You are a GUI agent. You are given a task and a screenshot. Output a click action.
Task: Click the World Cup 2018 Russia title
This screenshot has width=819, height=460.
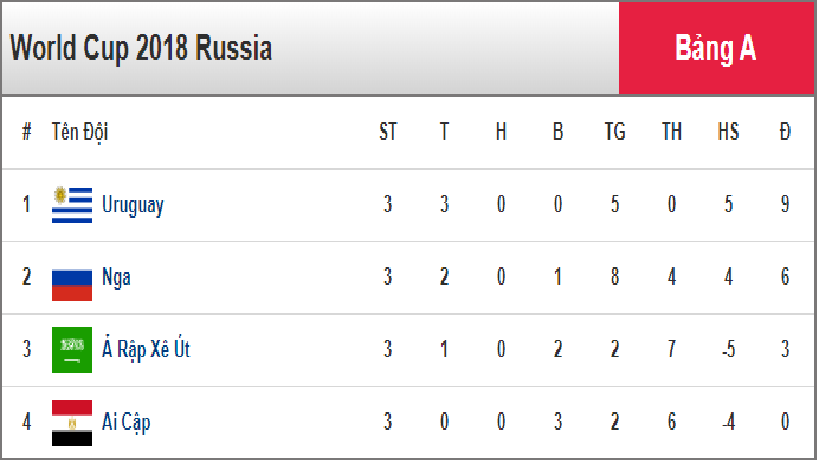click(141, 48)
